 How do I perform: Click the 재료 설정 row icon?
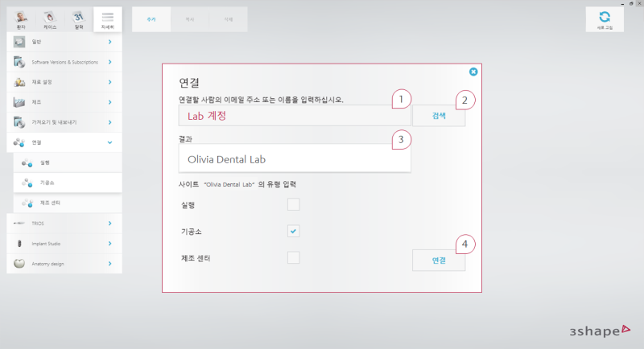click(x=19, y=82)
